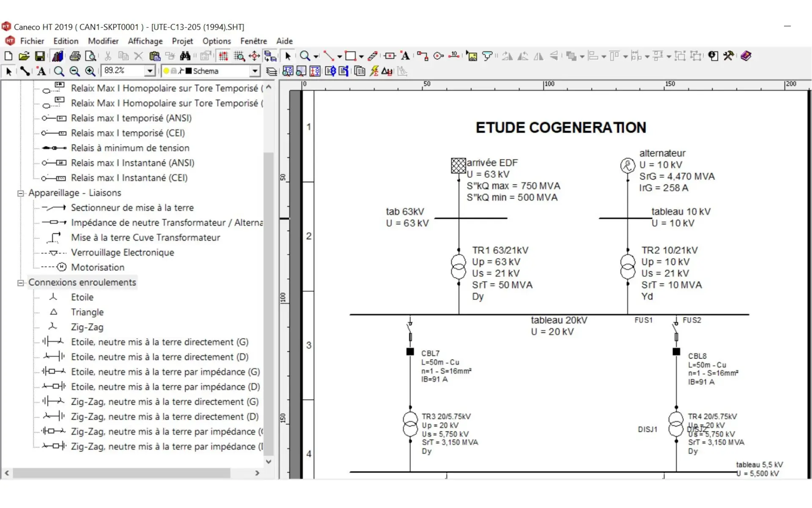
Task: Collapse the Connexions enroulements tree node
Action: click(x=20, y=283)
